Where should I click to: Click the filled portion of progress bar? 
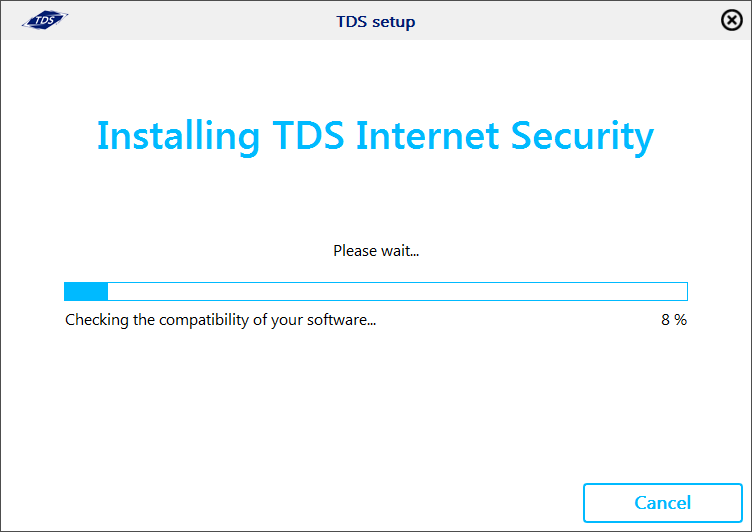[x=86, y=292]
